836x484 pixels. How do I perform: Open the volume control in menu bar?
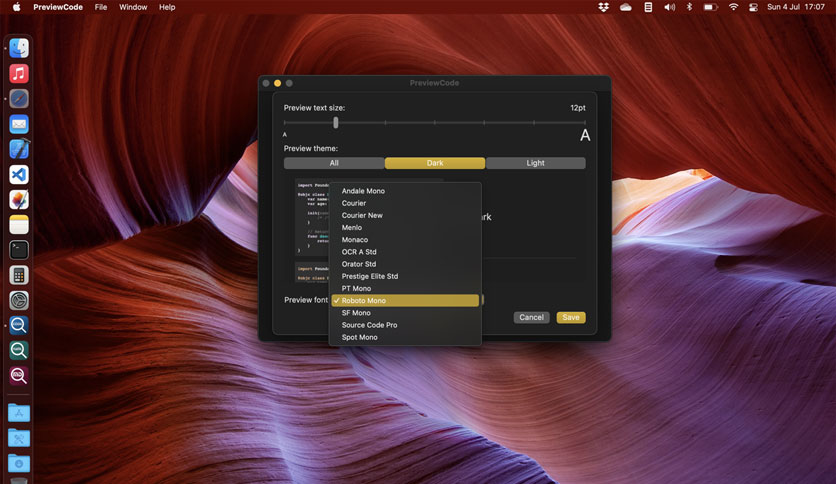[x=670, y=7]
